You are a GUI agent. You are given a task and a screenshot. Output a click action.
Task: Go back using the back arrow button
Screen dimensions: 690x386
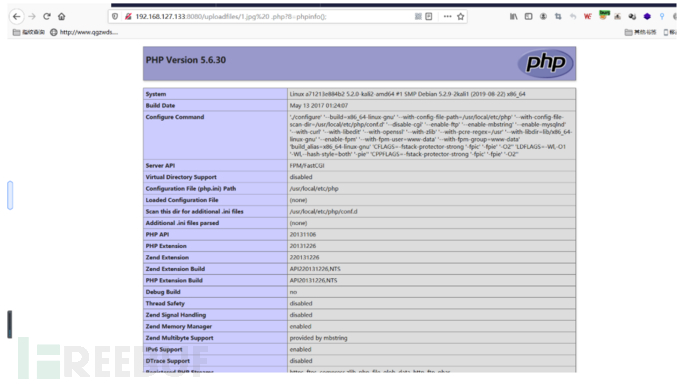(x=17, y=17)
